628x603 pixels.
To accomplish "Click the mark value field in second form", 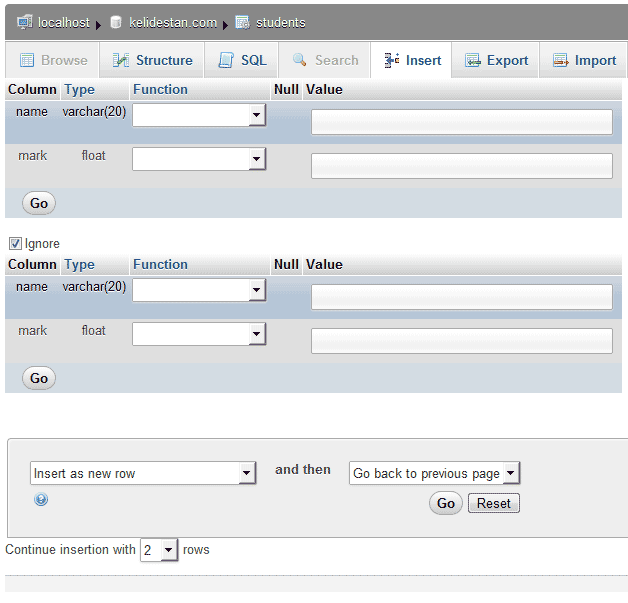I will pos(462,341).
